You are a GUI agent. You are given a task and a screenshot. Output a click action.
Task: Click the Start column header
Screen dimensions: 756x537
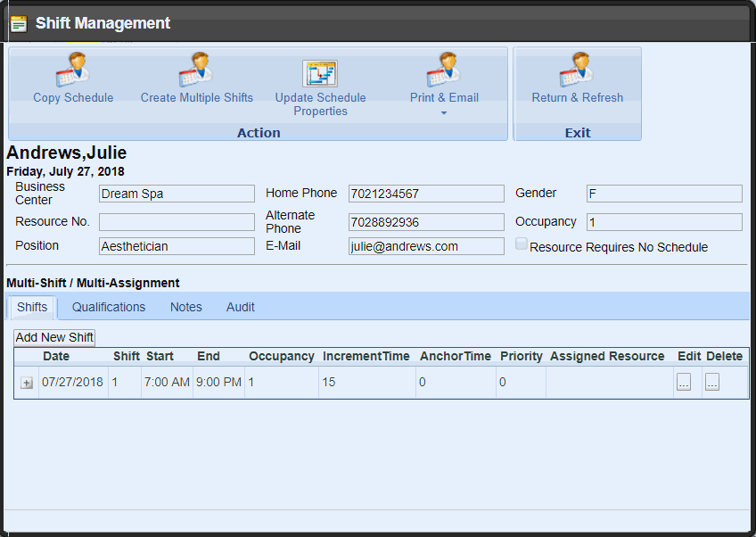160,357
